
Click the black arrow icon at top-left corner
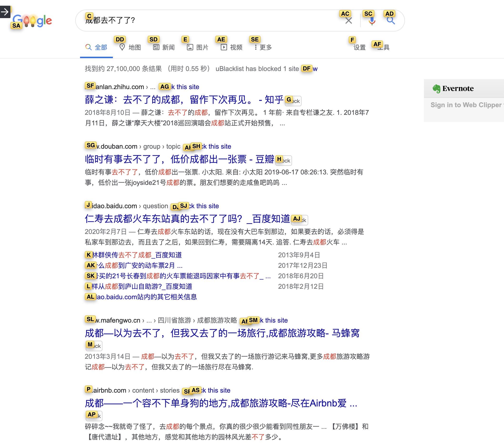5,12
